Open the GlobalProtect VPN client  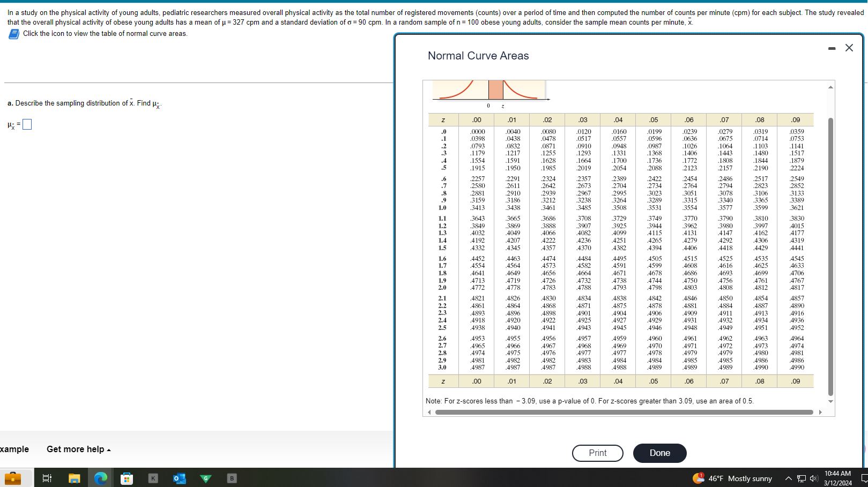205,478
